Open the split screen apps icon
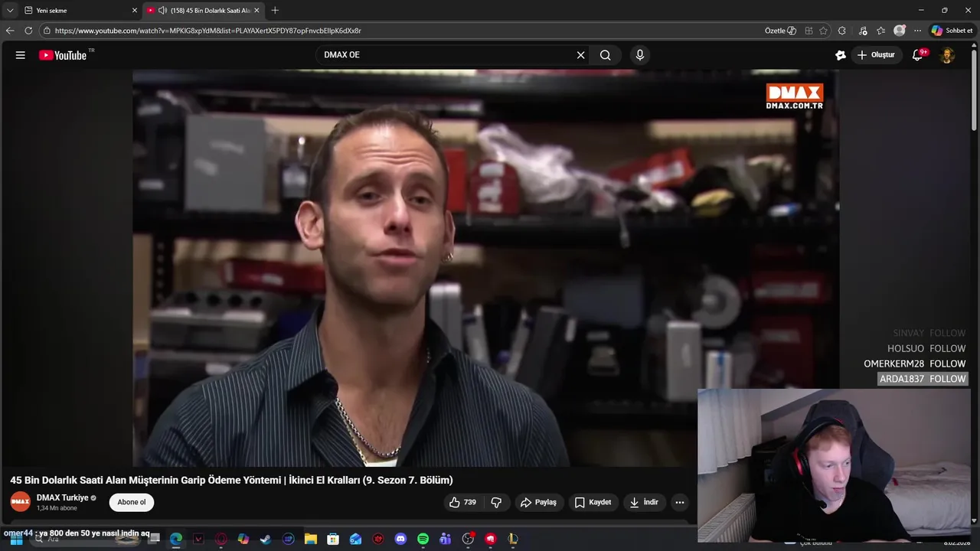The width and height of the screenshot is (980, 551). coord(808,31)
